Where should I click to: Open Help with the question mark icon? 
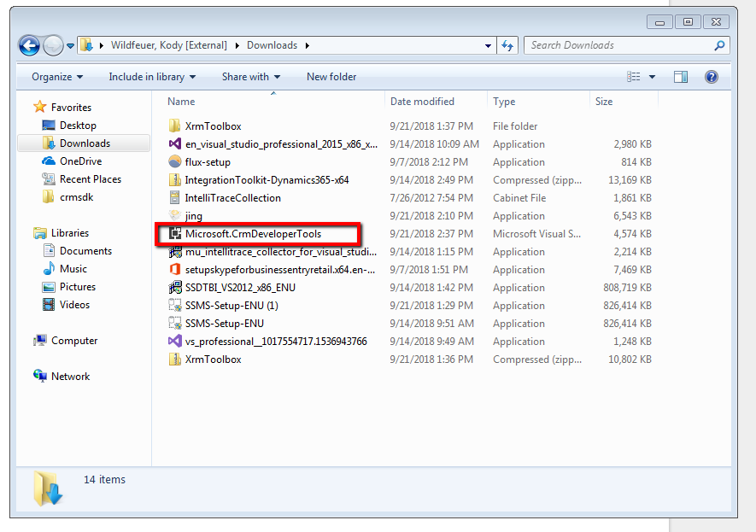(x=712, y=77)
